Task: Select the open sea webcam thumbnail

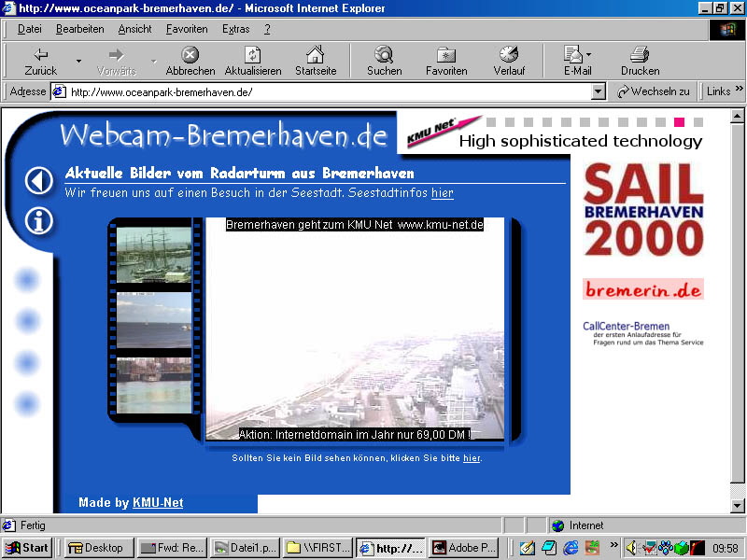Action: coord(154,320)
